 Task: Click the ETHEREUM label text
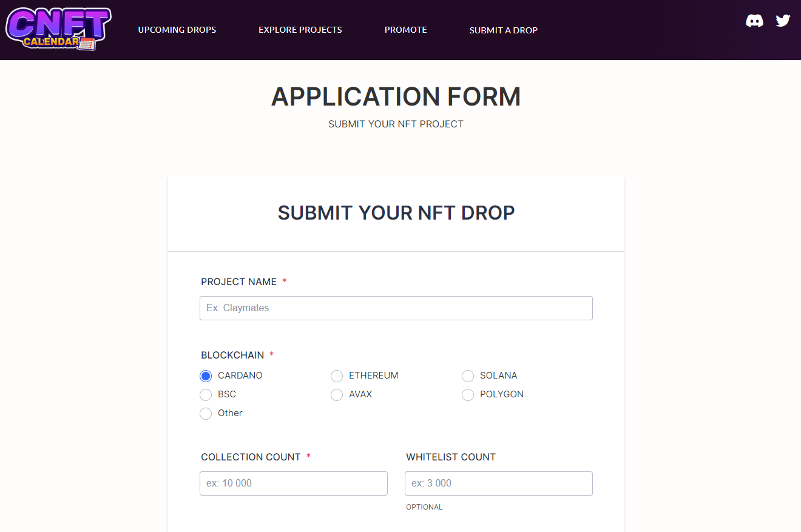tap(374, 375)
